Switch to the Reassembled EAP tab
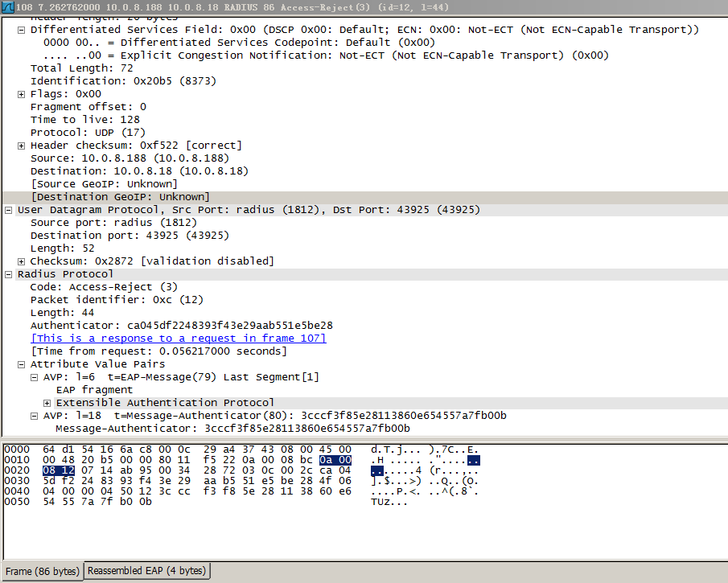The width and height of the screenshot is (728, 583). click(x=146, y=571)
